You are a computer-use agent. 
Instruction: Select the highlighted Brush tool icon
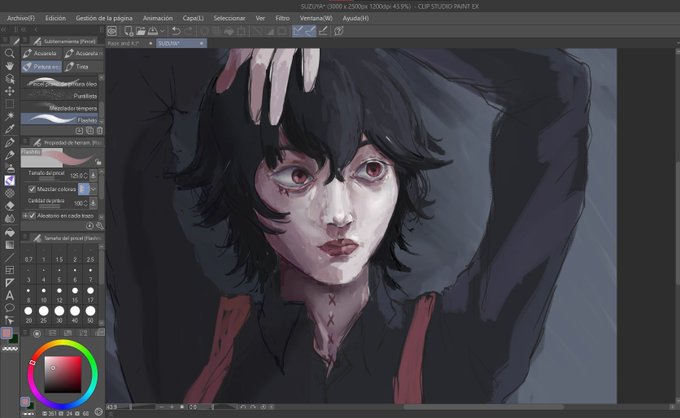coord(10,180)
